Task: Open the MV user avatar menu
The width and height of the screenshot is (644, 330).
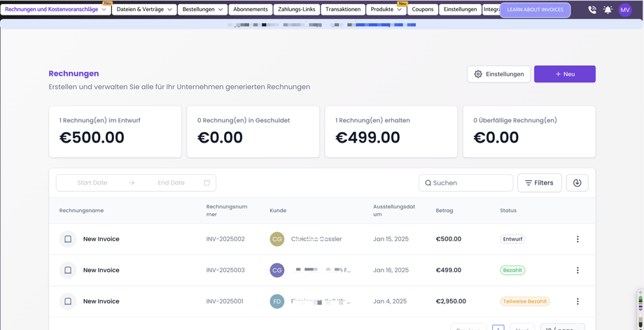Action: [x=625, y=10]
